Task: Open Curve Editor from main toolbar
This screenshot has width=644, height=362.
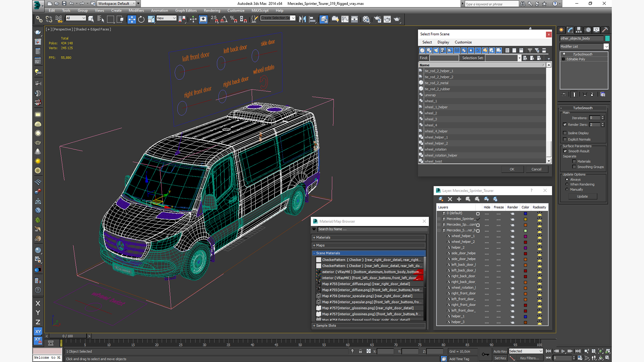Action: tap(345, 19)
